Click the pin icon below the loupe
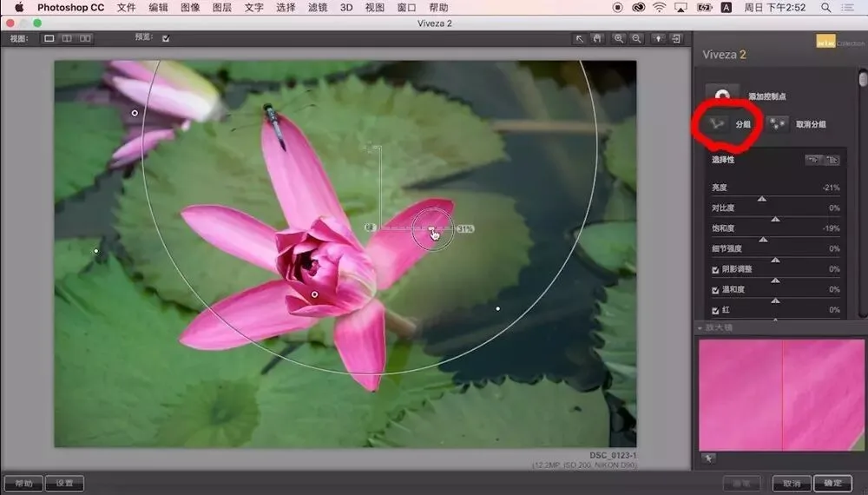This screenshot has width=868, height=495. point(708,459)
